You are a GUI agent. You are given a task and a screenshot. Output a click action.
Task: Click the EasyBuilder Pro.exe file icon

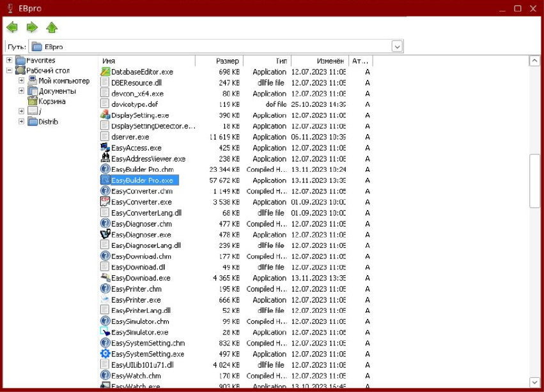click(105, 180)
